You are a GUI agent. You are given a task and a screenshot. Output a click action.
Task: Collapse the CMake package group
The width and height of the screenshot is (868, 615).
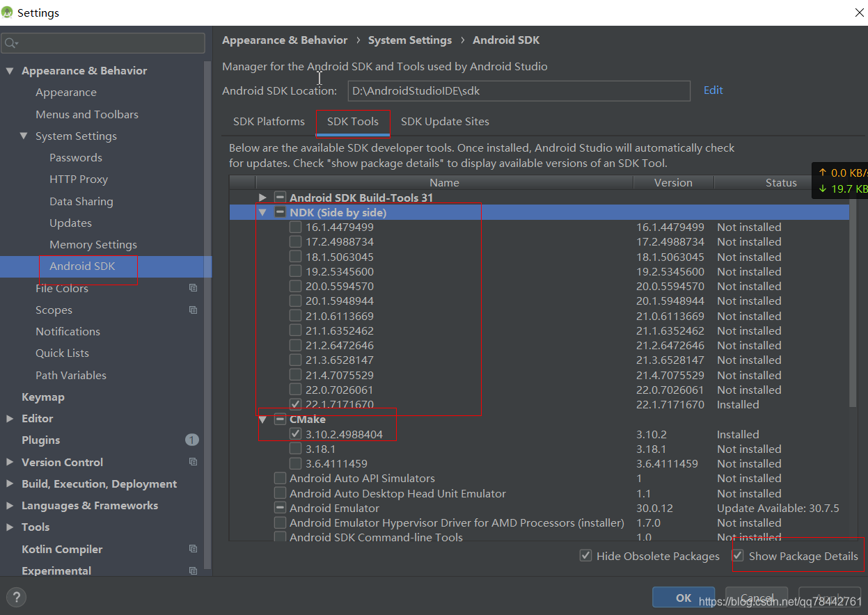click(x=262, y=419)
